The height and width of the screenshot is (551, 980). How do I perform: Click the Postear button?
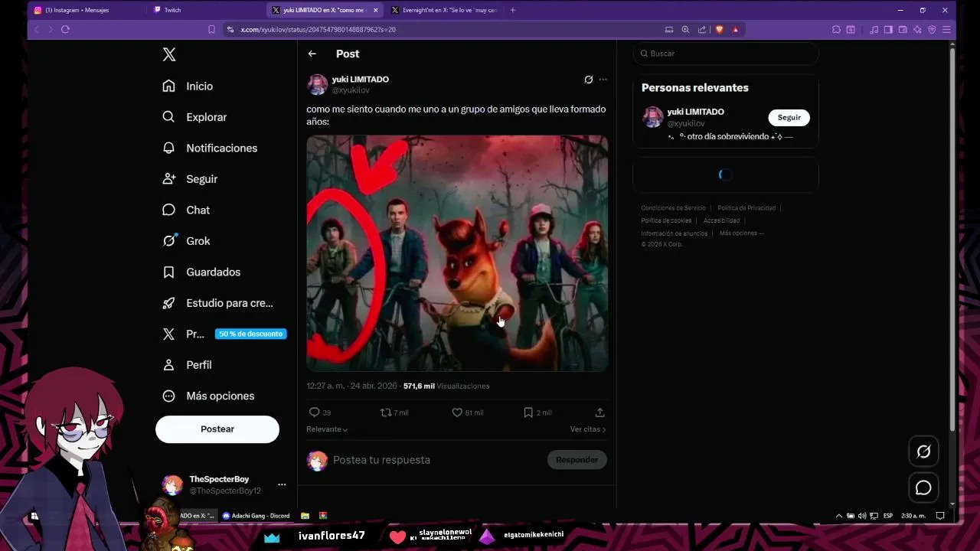[217, 429]
